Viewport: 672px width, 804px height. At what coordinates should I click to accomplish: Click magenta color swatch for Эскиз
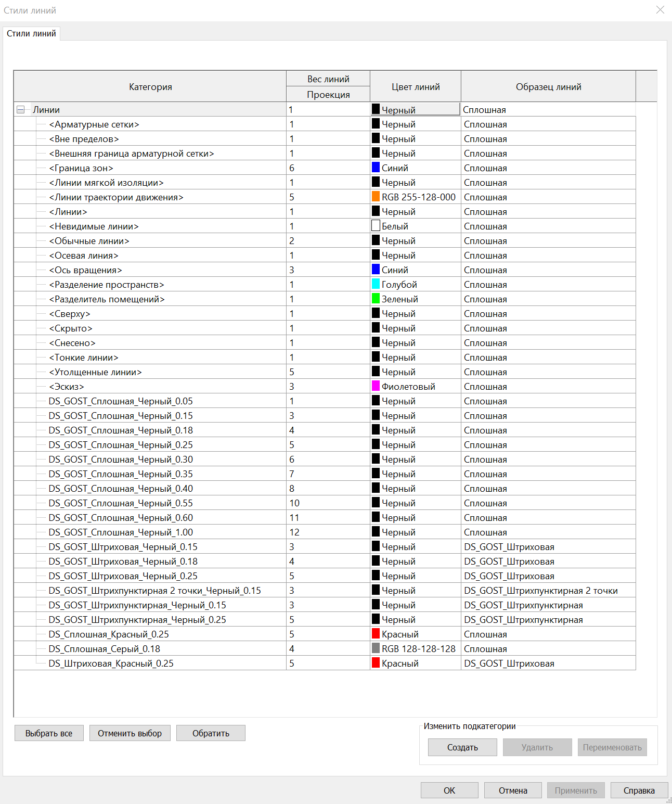[x=376, y=386]
